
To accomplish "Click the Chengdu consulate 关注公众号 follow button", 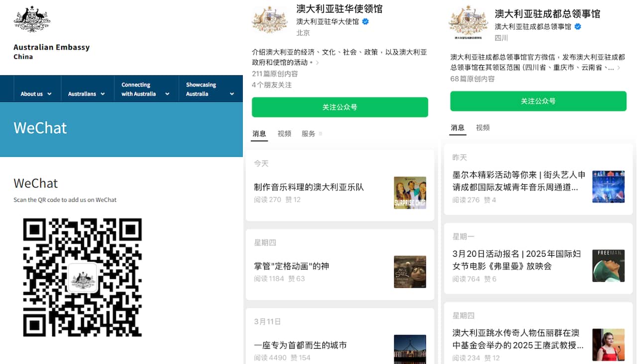I will click(538, 101).
